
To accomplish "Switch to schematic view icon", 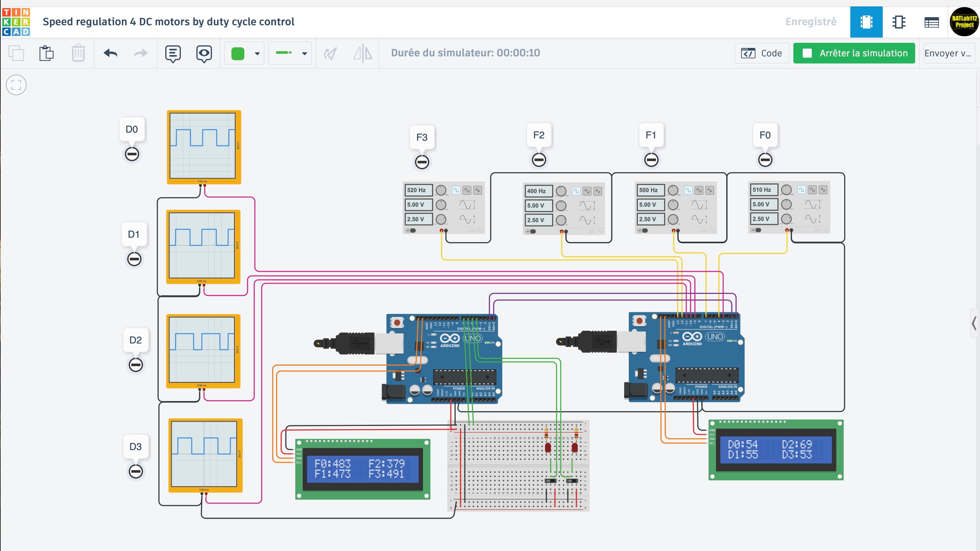I will [899, 22].
